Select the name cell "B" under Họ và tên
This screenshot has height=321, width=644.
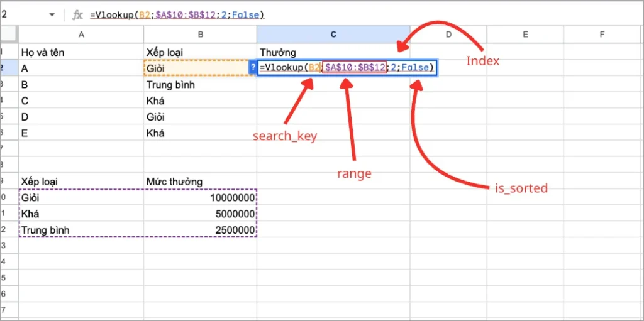click(x=81, y=85)
